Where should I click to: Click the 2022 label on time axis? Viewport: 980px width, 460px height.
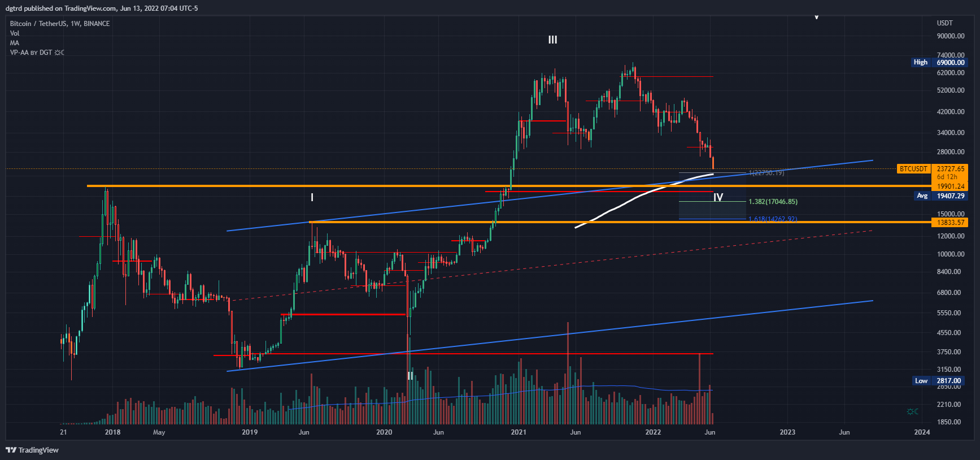point(653,432)
